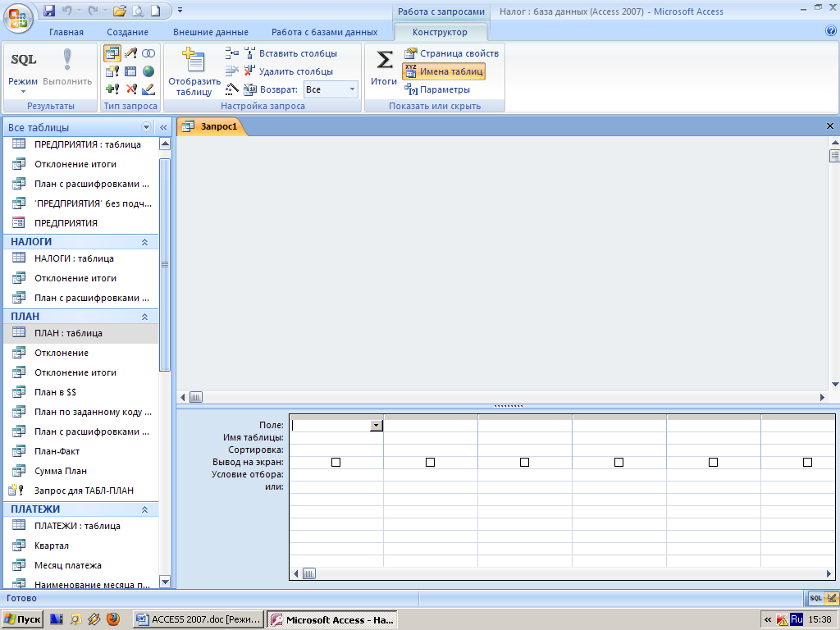
Task: Choose the Select query type icon
Action: tap(112, 53)
